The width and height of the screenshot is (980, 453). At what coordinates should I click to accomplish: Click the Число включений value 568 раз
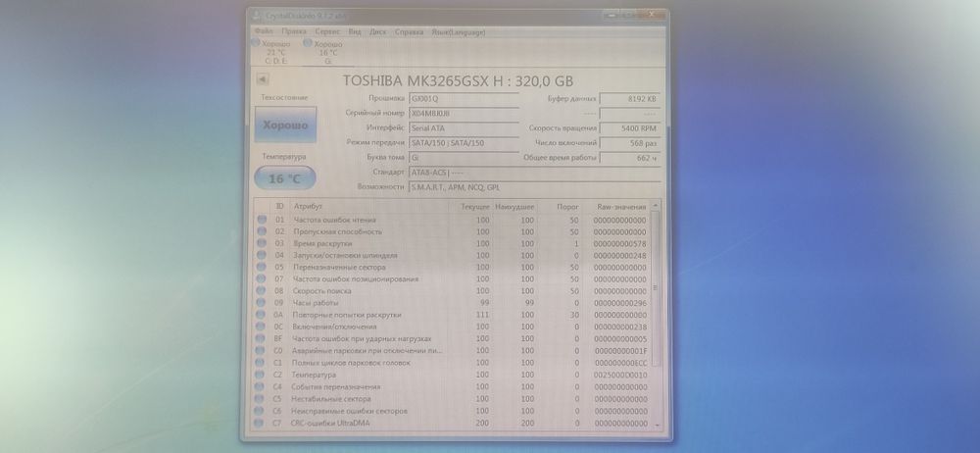pyautogui.click(x=629, y=142)
